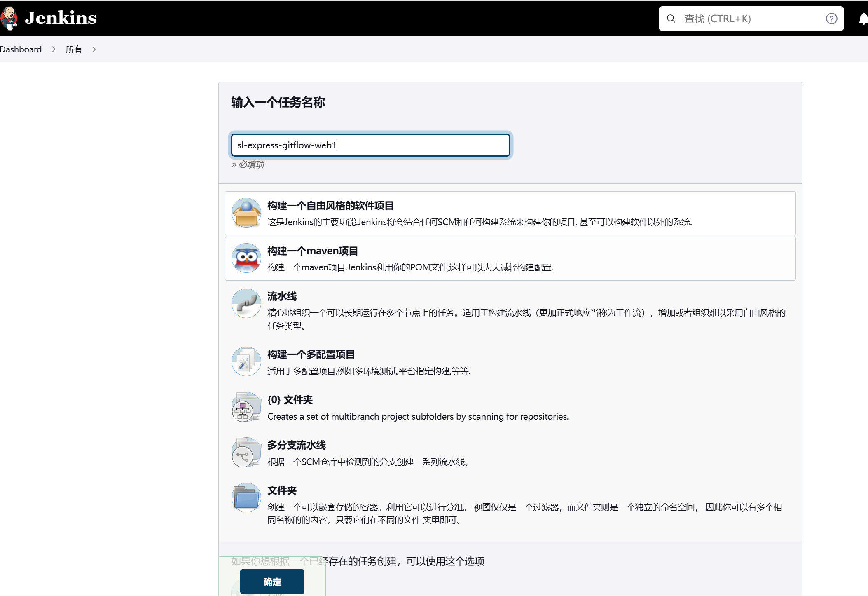Image resolution: width=868 pixels, height=596 pixels.
Task: Select the {0} 文件夹 organization icon
Action: click(x=246, y=407)
